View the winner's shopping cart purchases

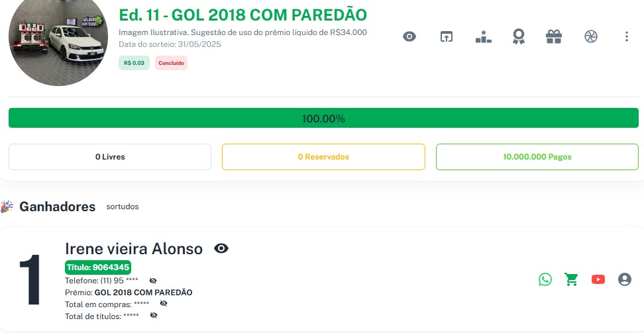pos(571,279)
